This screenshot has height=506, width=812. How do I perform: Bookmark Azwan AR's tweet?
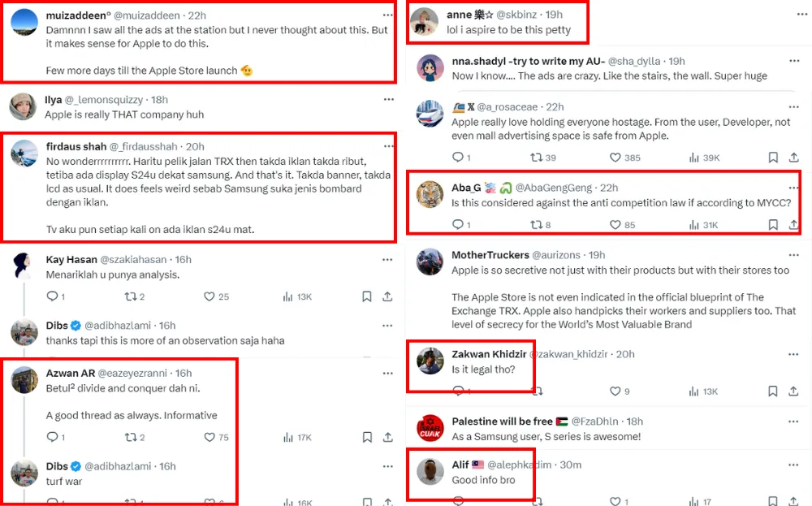[366, 437]
